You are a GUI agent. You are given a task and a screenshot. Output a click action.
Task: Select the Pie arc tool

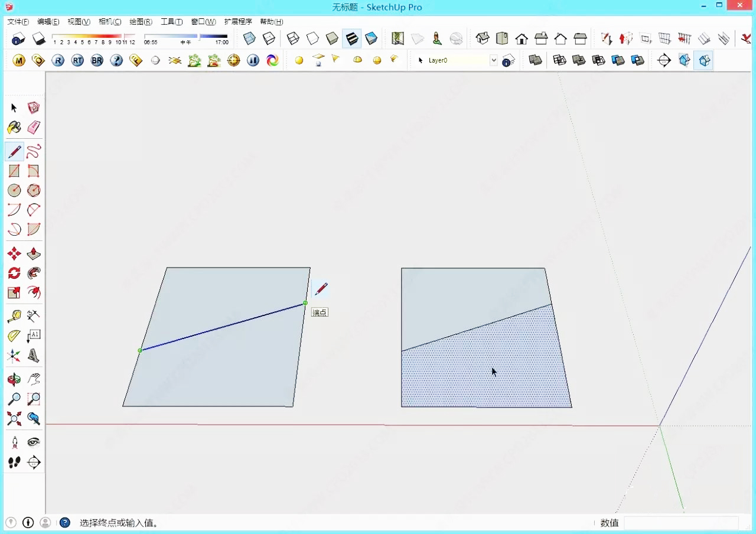[x=34, y=229]
